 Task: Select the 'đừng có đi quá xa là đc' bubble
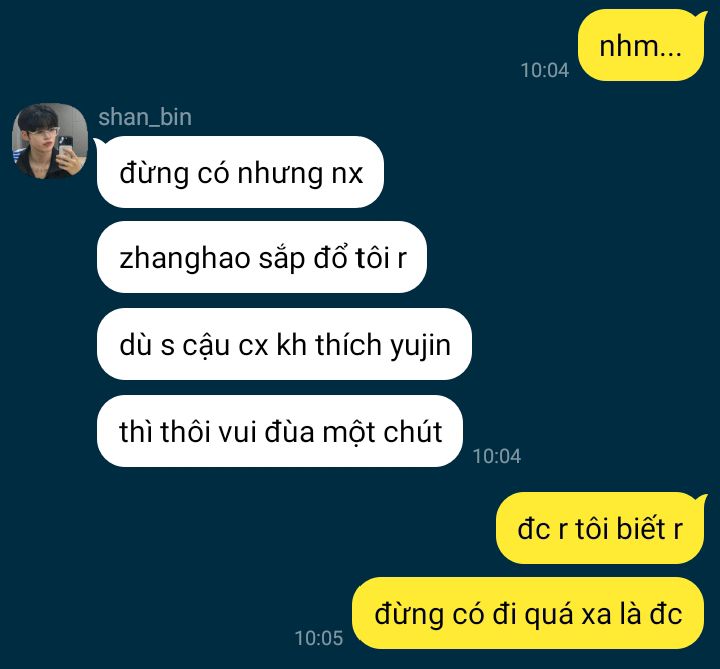pos(528,613)
